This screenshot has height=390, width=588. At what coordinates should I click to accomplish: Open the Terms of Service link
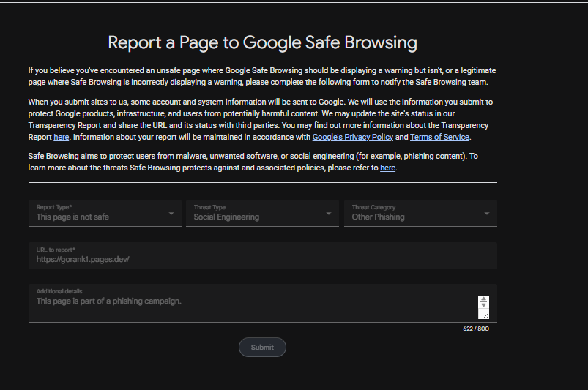pyautogui.click(x=439, y=137)
